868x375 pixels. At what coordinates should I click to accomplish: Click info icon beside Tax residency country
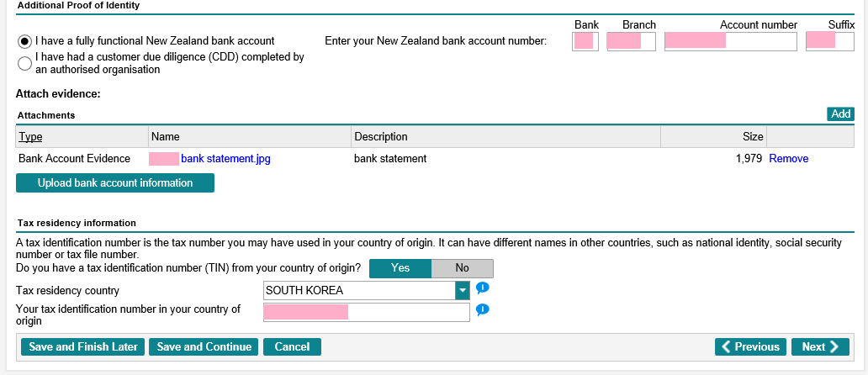(x=482, y=288)
